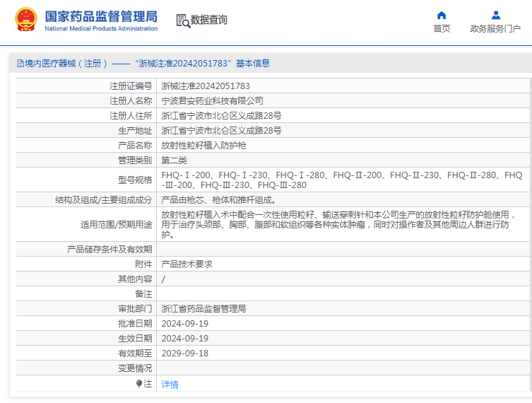The width and height of the screenshot is (532, 403).
Task: Select attachment value 产品技术要求
Action: tap(187, 264)
